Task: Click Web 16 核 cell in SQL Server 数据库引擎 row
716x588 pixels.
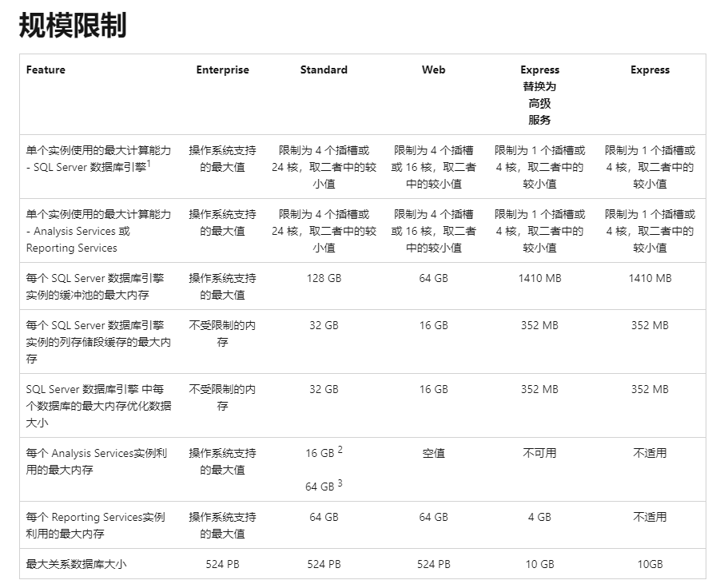Action: (x=433, y=167)
